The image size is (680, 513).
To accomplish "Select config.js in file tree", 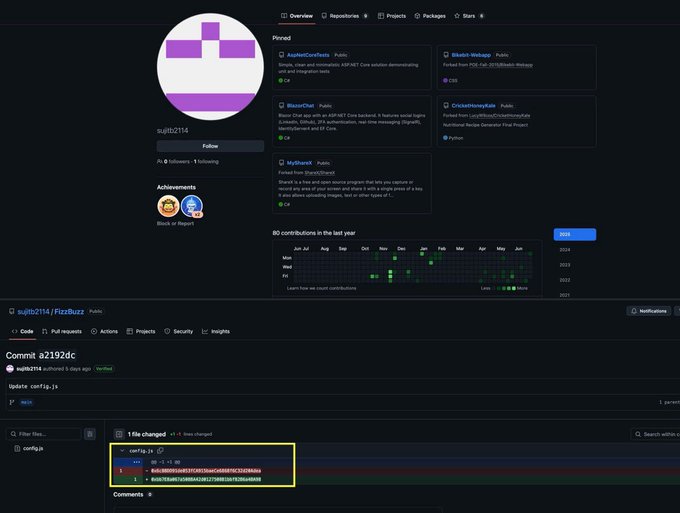I will (x=33, y=448).
